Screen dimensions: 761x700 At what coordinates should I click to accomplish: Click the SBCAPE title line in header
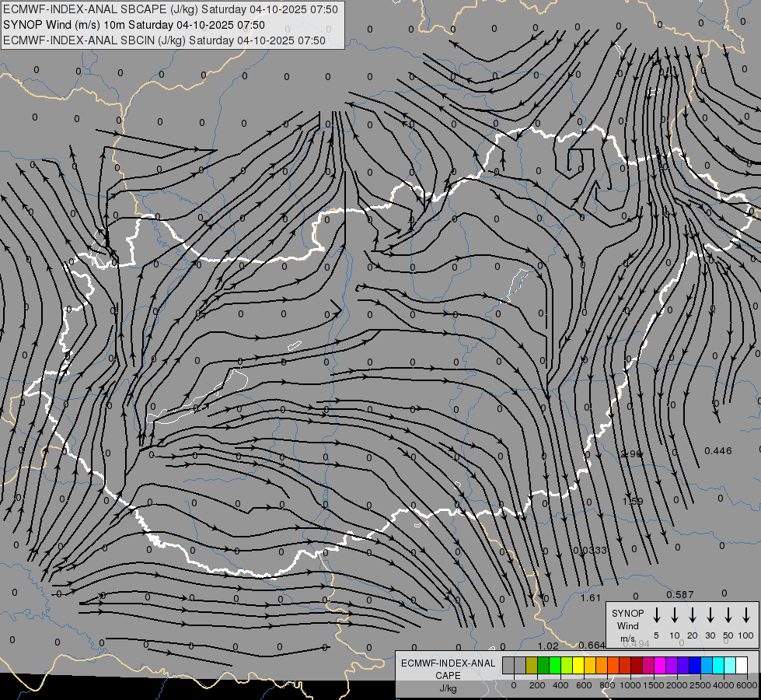click(x=170, y=9)
